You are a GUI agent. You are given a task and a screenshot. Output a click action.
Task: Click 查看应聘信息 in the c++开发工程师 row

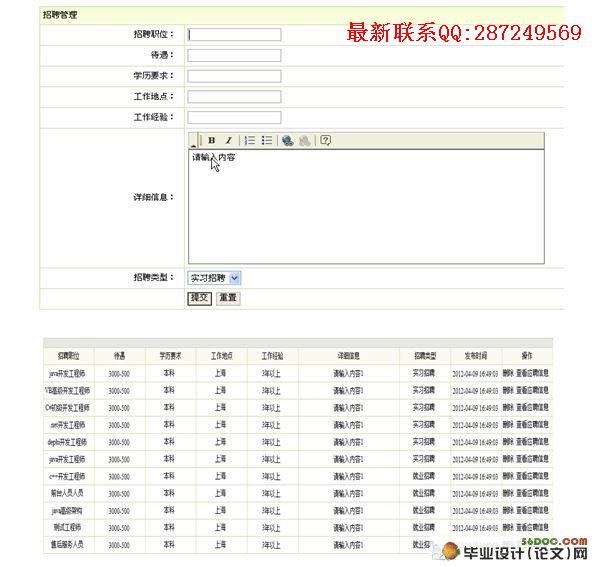[532, 476]
